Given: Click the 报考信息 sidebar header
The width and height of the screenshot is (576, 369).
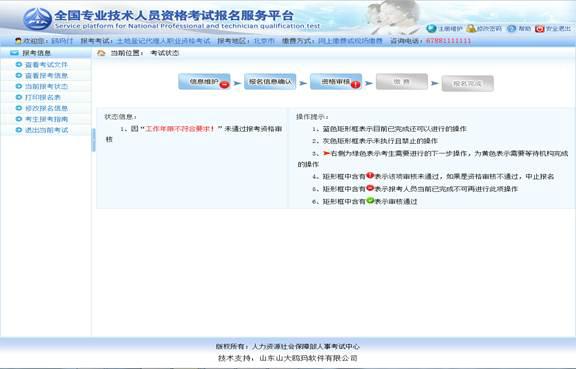Looking at the screenshot, I should coord(46,53).
